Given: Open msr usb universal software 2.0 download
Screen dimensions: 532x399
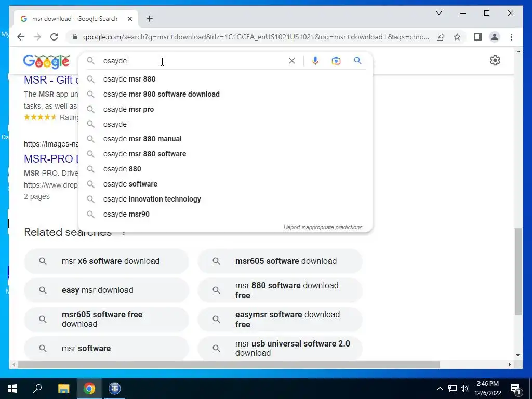Looking at the screenshot, I should 280,349.
